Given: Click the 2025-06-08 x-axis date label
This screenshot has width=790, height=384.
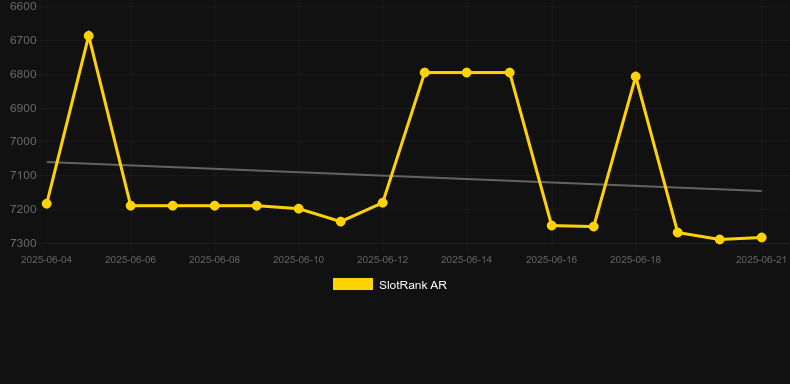Looking at the screenshot, I should (215, 260).
